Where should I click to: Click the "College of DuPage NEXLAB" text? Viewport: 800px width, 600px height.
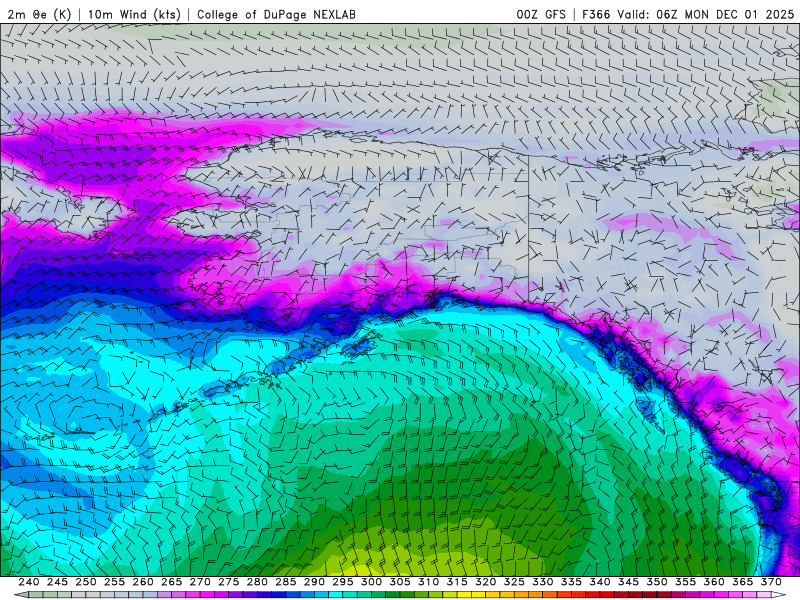click(x=277, y=15)
